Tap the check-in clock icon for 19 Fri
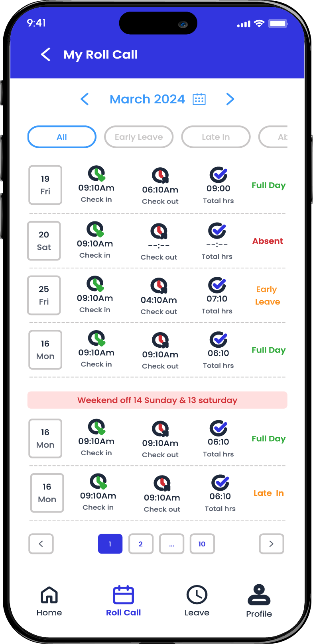Screen dimensions: 313x644 pos(96,174)
